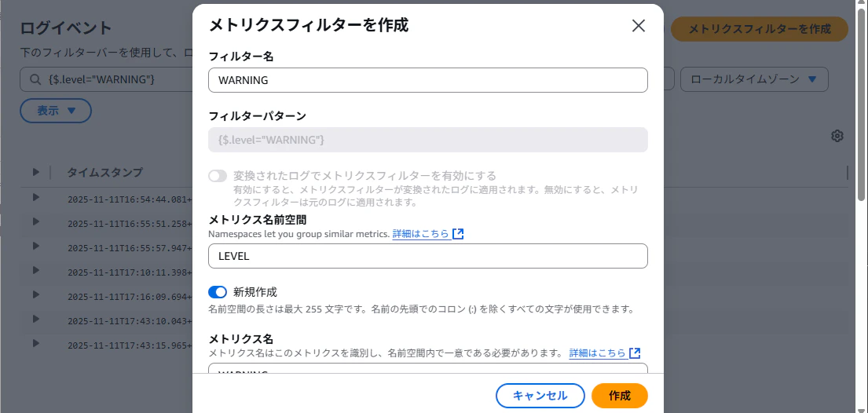The image size is (868, 413).
Task: Click timestamp text 2025-11-11T16:54:44.081
Action: 130,200
